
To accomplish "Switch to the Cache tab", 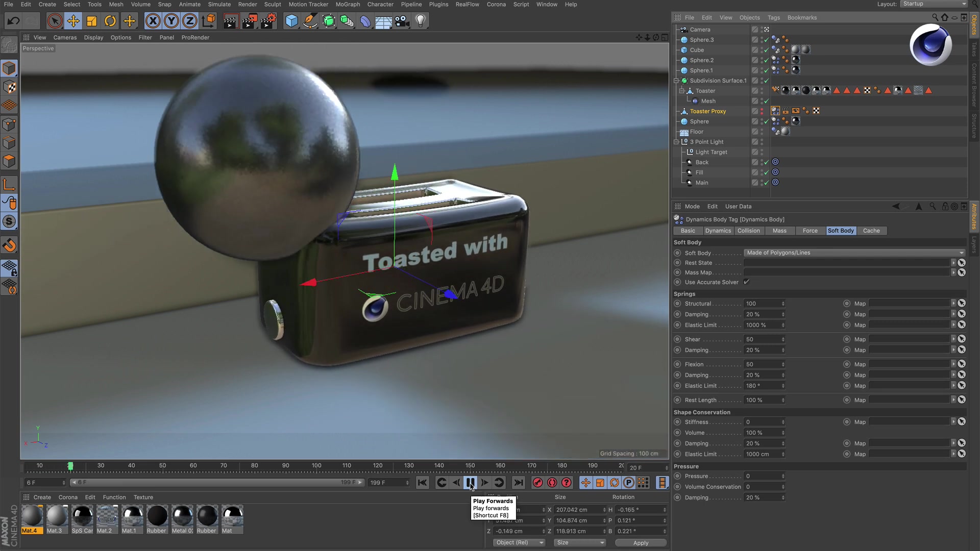I will (x=871, y=231).
